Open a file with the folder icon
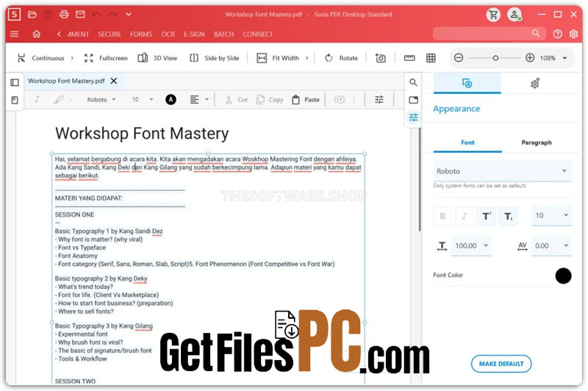Viewport: 588px width, 391px height. pos(32,15)
